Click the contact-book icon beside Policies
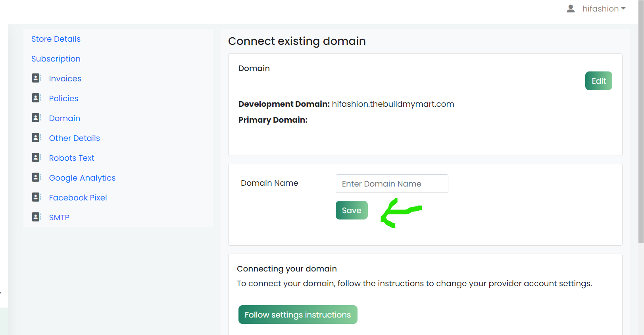The image size is (644, 335). pyautogui.click(x=36, y=98)
